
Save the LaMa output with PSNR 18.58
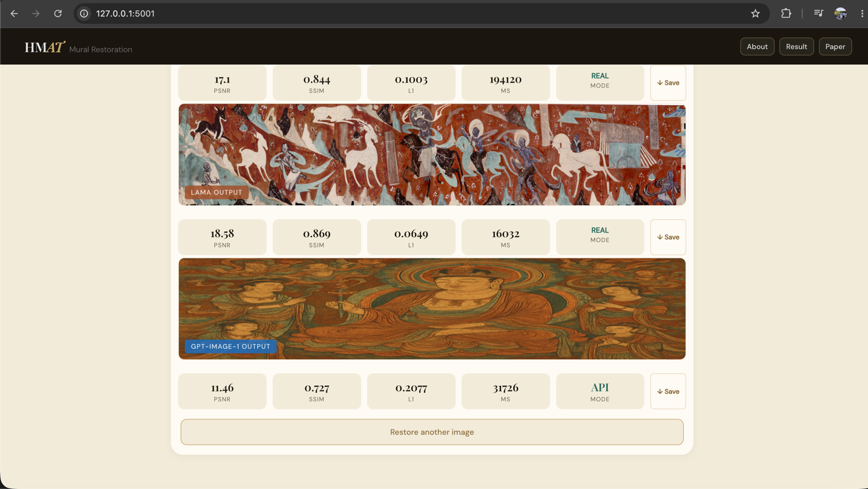tap(668, 237)
